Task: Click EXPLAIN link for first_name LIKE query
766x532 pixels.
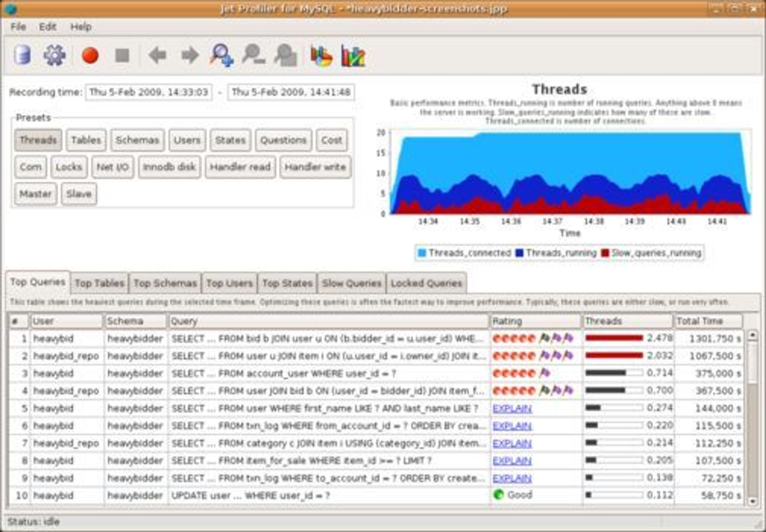Action: (512, 408)
